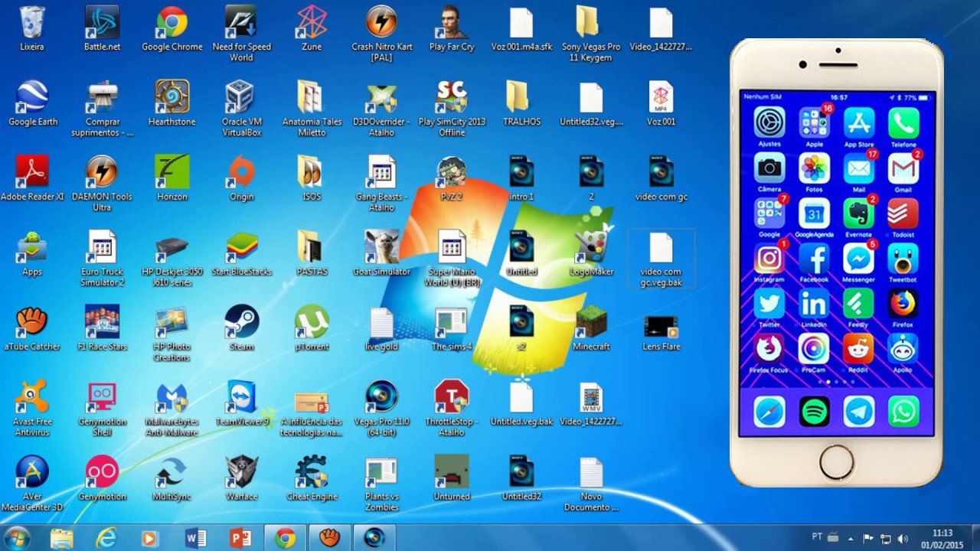Tap Telegram in the iPhone dock
The height and width of the screenshot is (551, 980).
859,412
